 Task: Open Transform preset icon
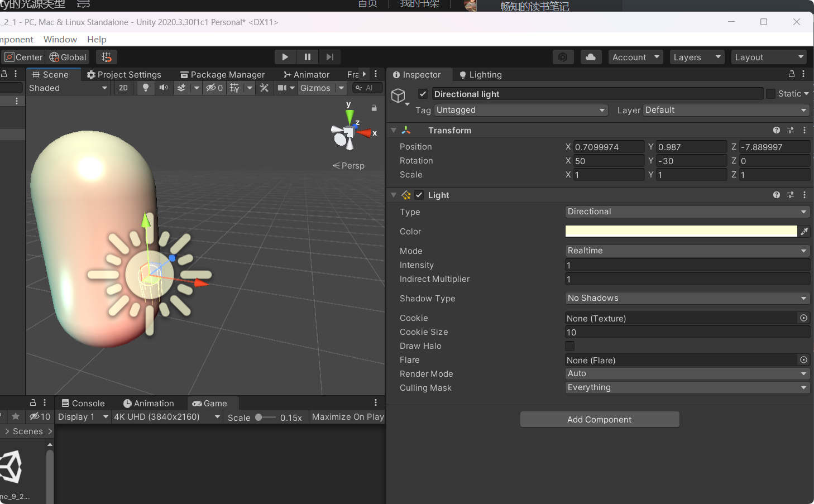pyautogui.click(x=791, y=130)
